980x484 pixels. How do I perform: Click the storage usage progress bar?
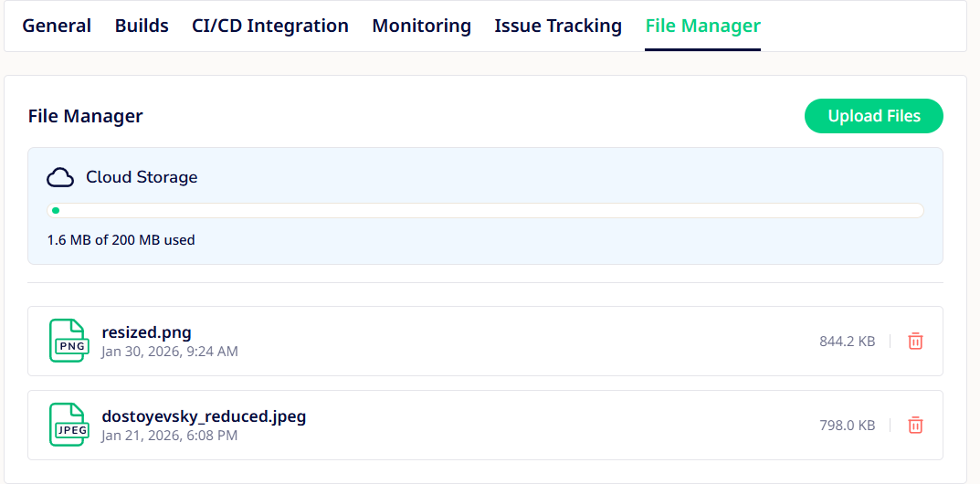click(485, 211)
